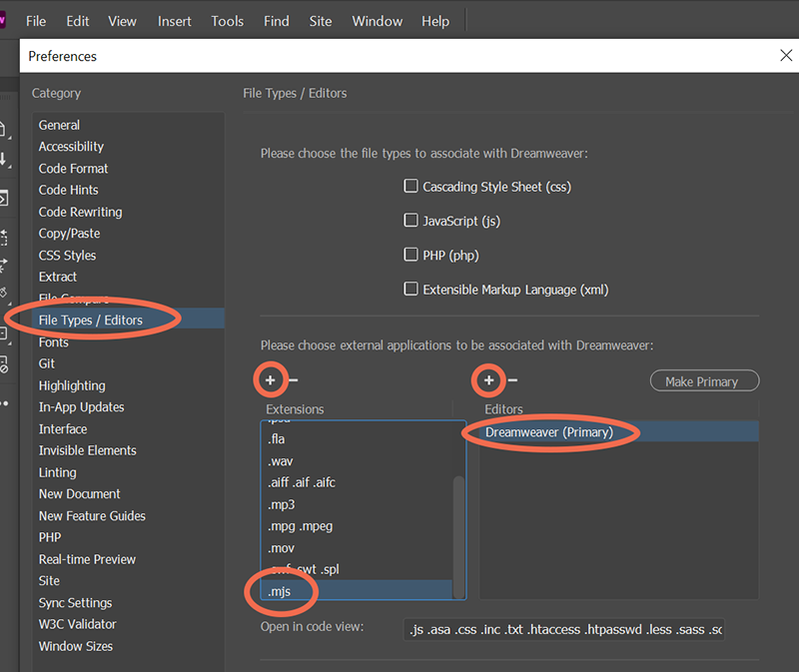
Task: Select the .mp3 extension in the list
Action: pyautogui.click(x=282, y=504)
